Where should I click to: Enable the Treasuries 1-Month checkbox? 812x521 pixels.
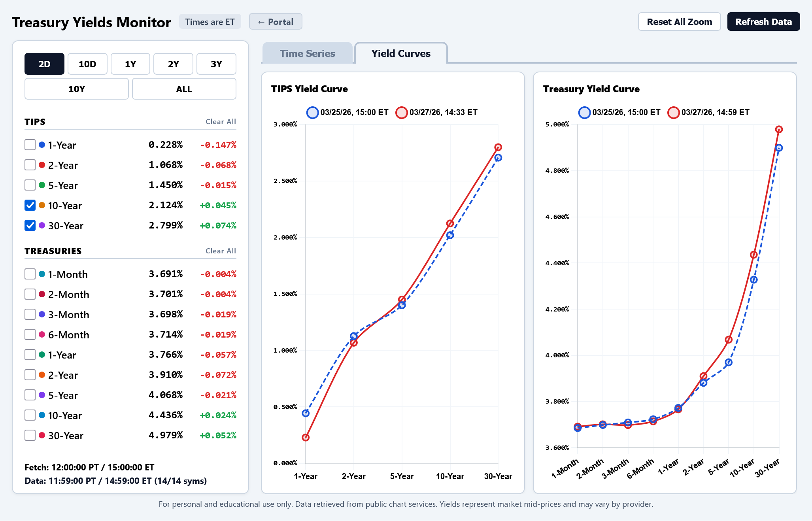coord(30,274)
